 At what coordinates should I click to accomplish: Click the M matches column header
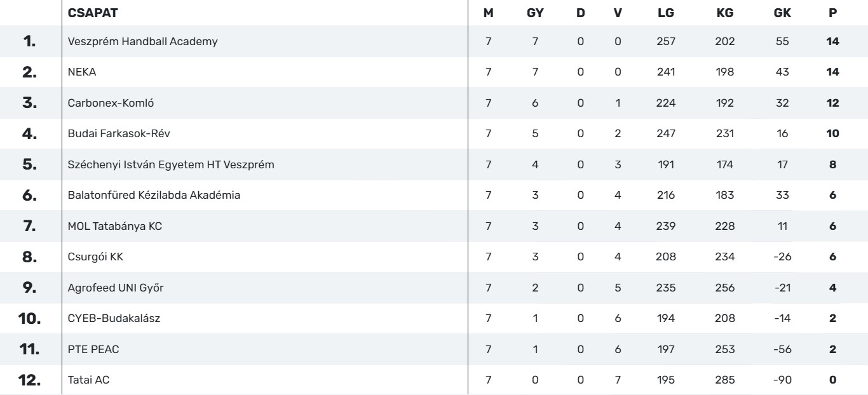point(488,13)
